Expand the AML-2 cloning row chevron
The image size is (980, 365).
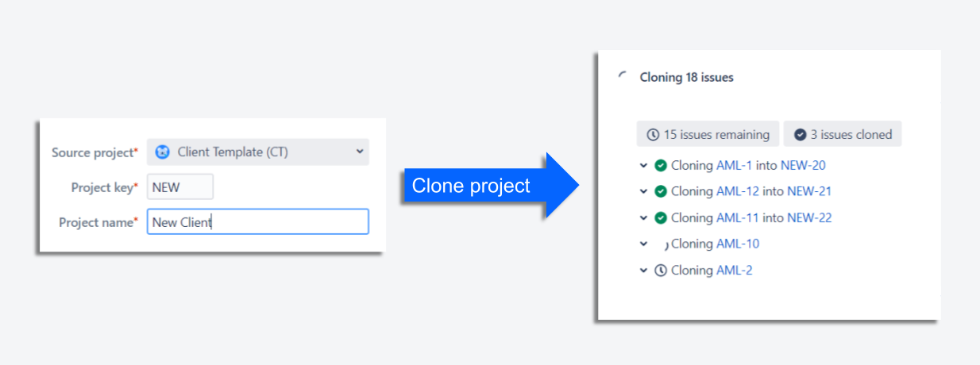pyautogui.click(x=643, y=271)
